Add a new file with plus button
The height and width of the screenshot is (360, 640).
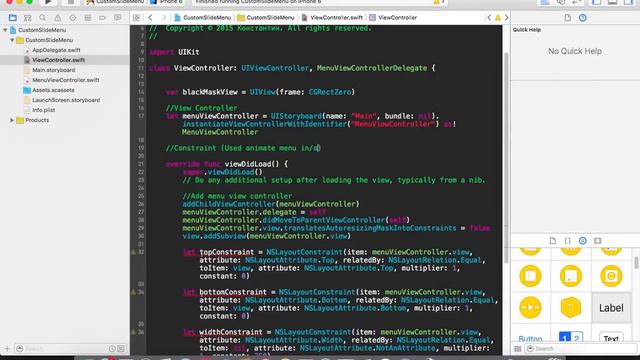(x=7, y=349)
